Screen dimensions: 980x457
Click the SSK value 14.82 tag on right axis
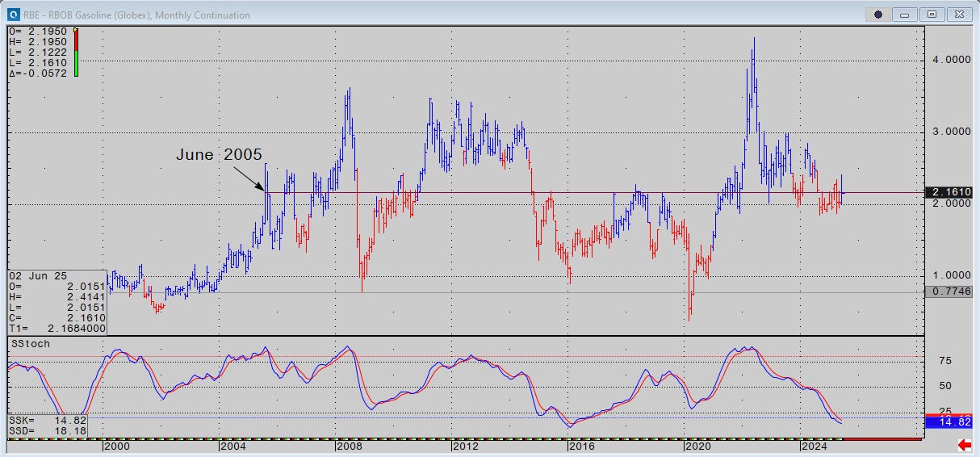pyautogui.click(x=948, y=421)
